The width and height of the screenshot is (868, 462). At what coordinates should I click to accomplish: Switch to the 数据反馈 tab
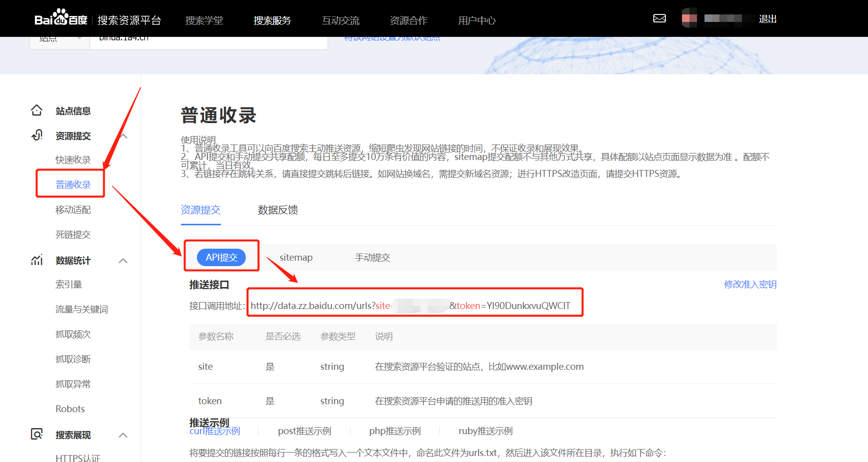tap(278, 210)
